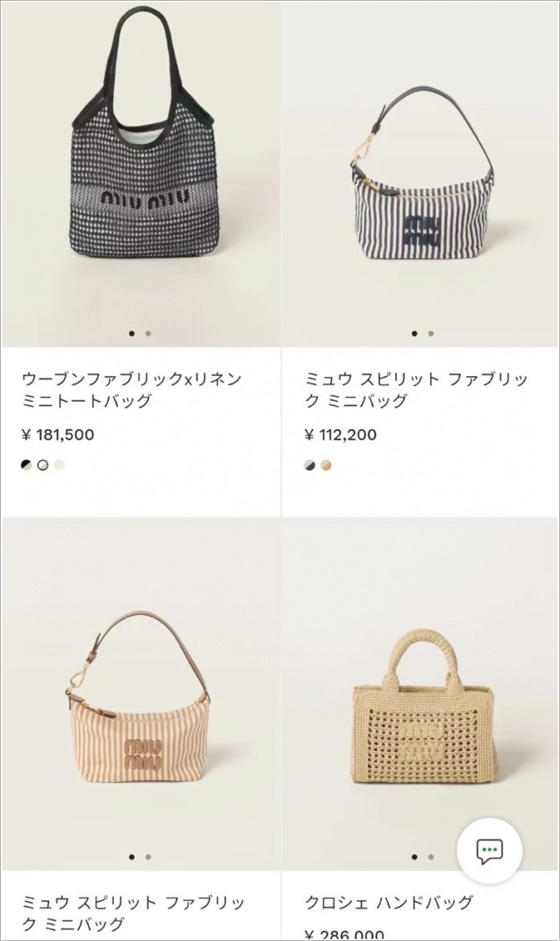Viewport: 560px width, 941px height.
Task: Choose the white swatch under woven tote
Action: (43, 465)
